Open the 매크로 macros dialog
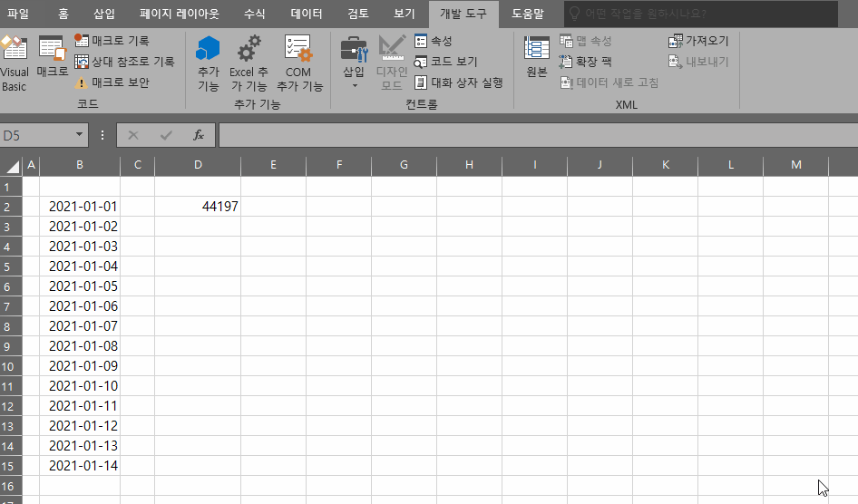This screenshot has height=504, width=858. point(53,57)
